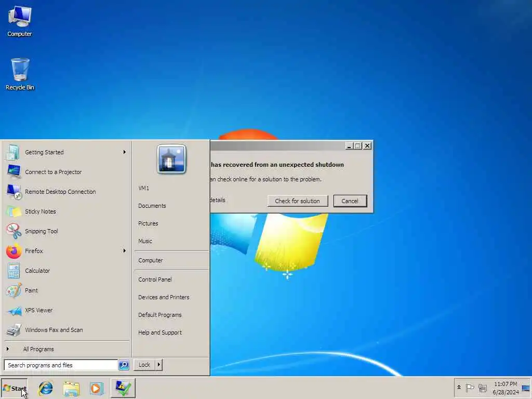Expand the Getting Started submenu arrow

click(x=125, y=152)
